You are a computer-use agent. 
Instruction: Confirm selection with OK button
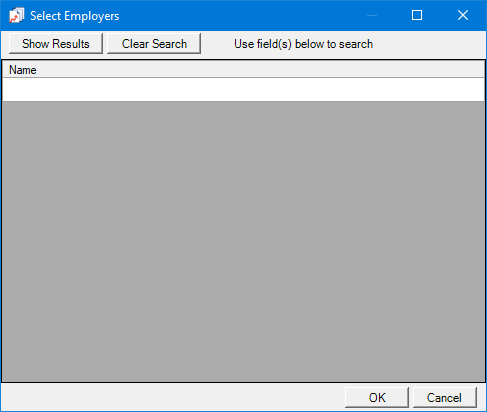377,398
